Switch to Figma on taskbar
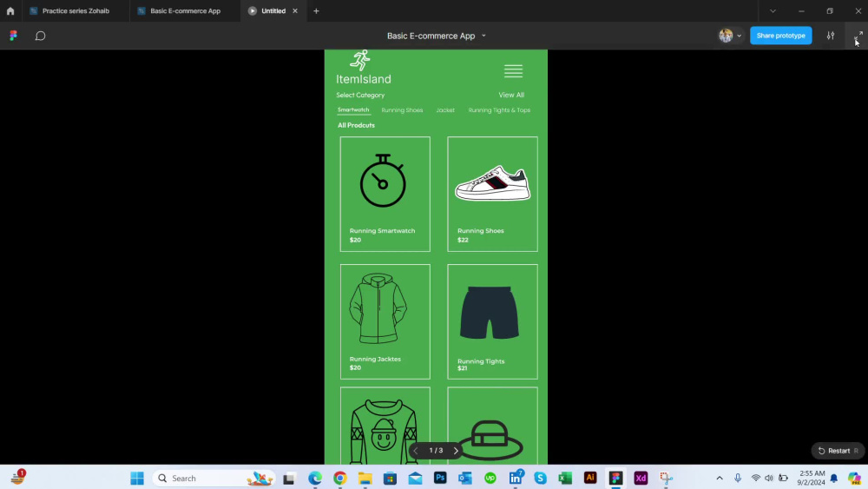 coord(615,478)
